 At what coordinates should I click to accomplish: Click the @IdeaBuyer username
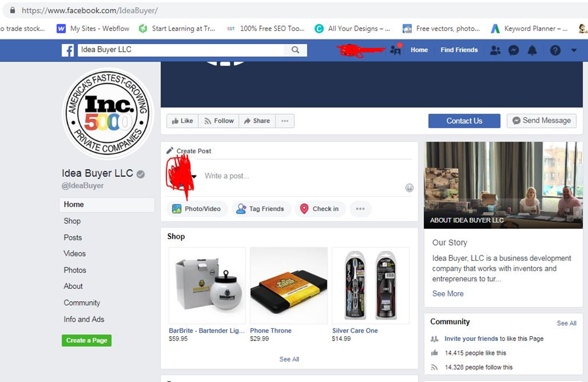pos(83,186)
